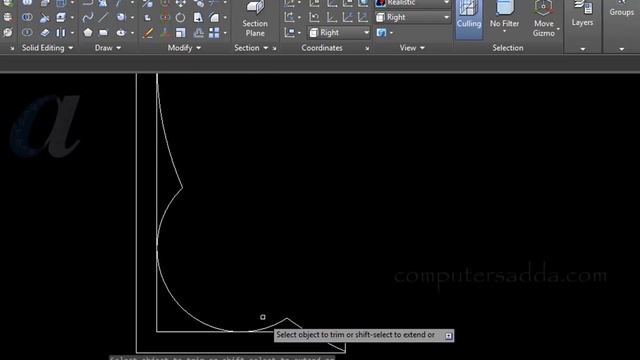Select the Erase pencil icon in Modify panel
This screenshot has width=640, height=360.
[148, 33]
